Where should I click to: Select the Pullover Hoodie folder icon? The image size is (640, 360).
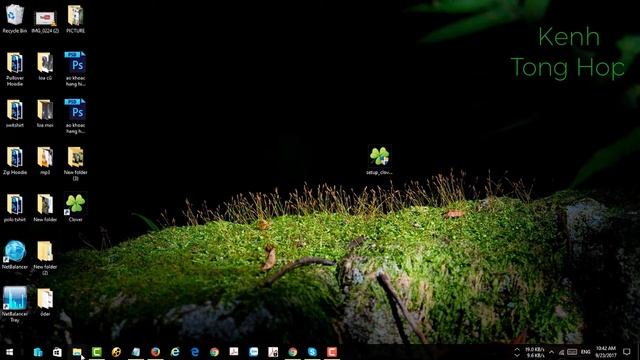click(15, 69)
